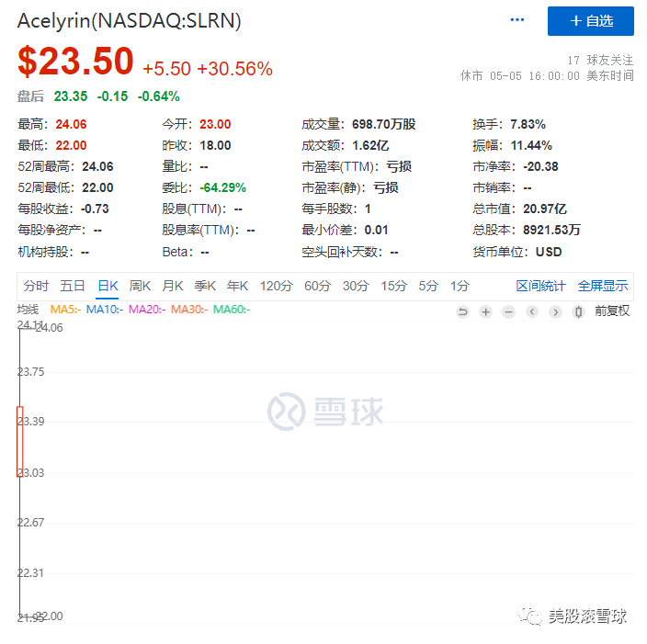
Task: Switch to 月K monthly chart
Action: [x=173, y=286]
